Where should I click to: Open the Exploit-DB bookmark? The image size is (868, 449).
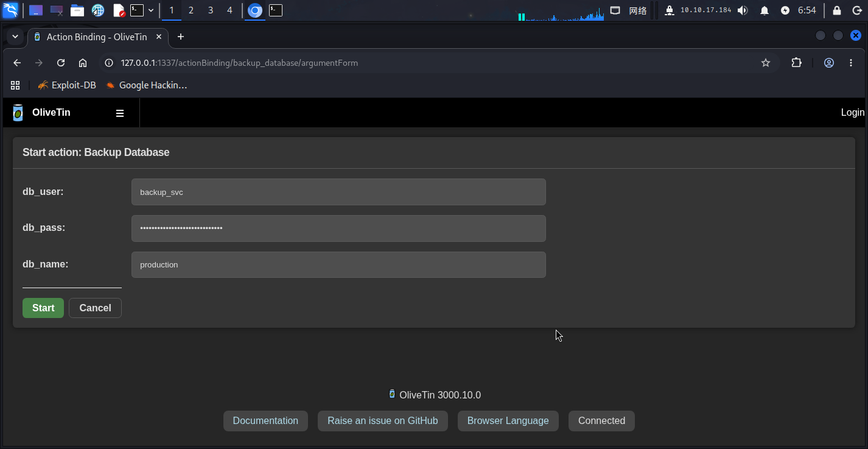point(67,85)
